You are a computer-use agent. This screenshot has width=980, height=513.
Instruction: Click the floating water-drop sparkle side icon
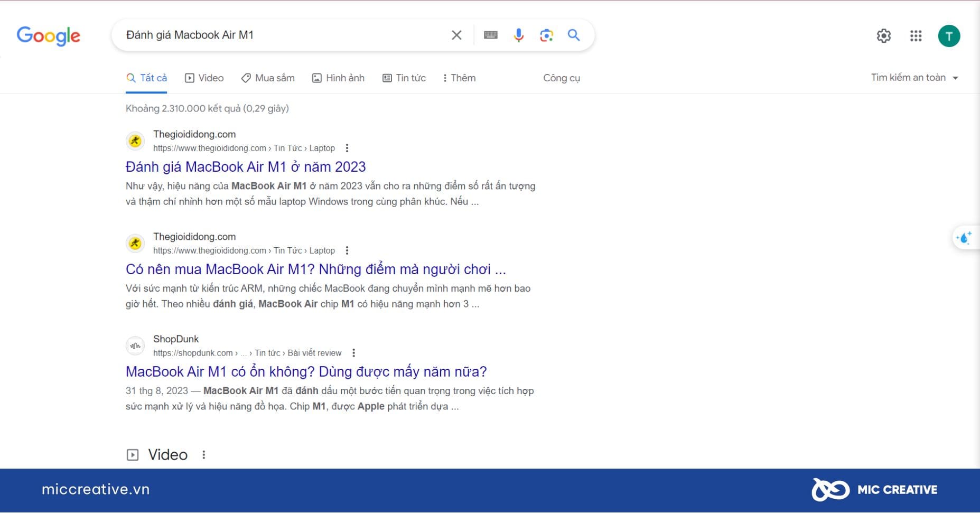click(x=965, y=238)
